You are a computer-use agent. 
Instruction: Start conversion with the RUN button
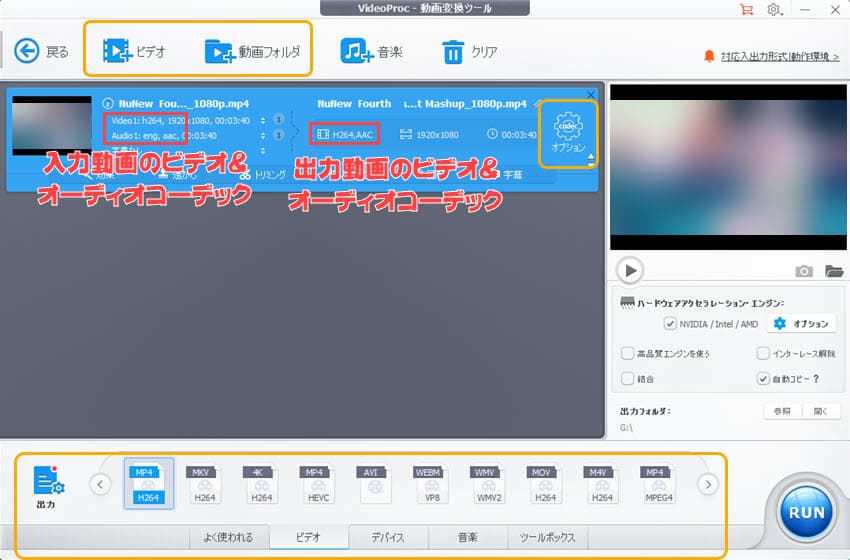(806, 513)
